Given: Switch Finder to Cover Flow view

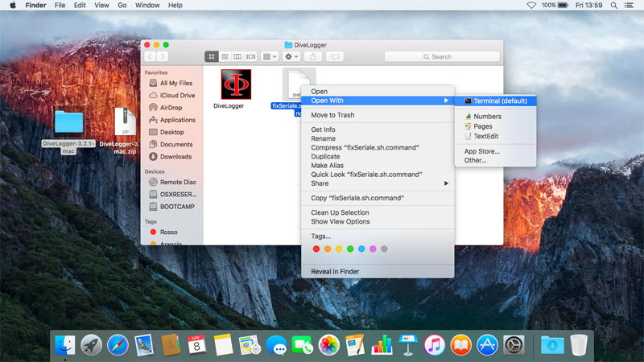Looking at the screenshot, I should (250, 56).
